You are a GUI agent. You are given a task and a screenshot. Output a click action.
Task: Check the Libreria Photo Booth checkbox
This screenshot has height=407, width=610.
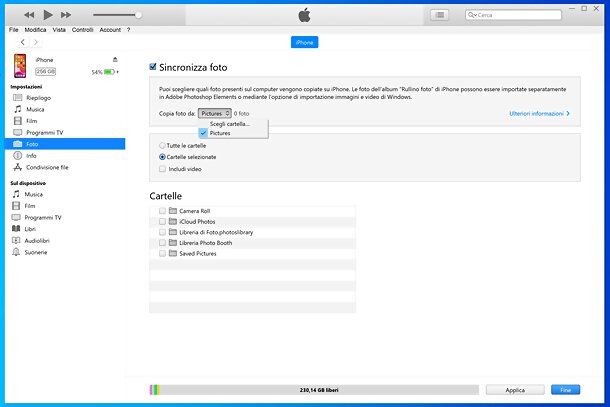click(x=162, y=243)
